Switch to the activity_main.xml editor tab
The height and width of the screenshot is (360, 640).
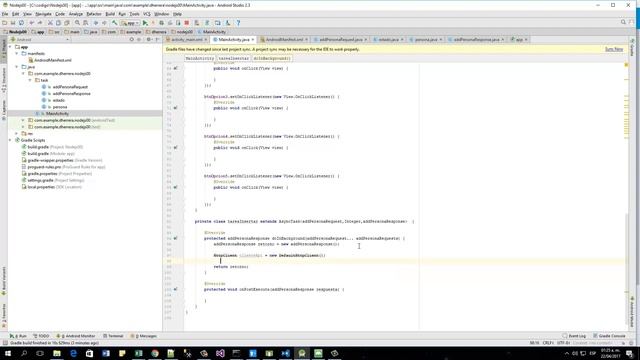point(186,40)
